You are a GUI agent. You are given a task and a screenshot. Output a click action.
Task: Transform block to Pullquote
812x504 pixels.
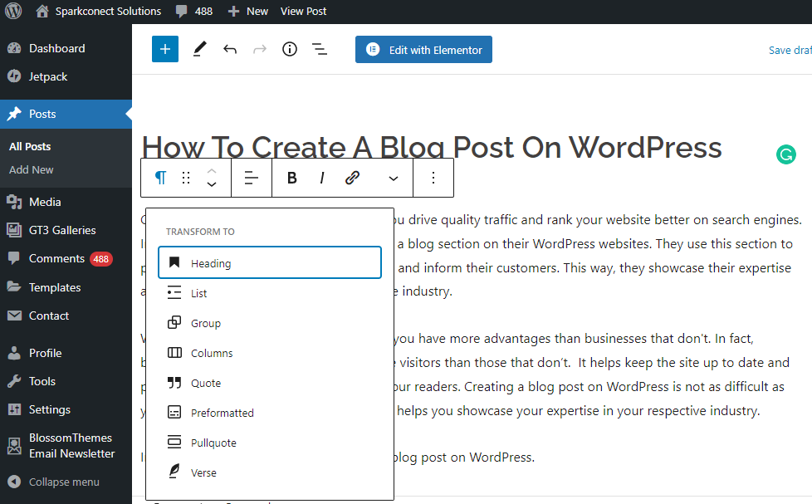(270, 443)
